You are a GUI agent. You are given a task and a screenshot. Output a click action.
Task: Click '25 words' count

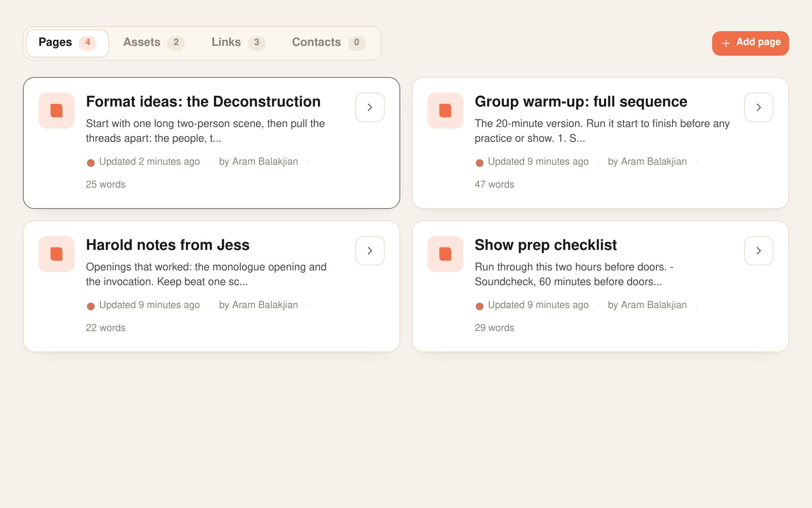coord(106,184)
